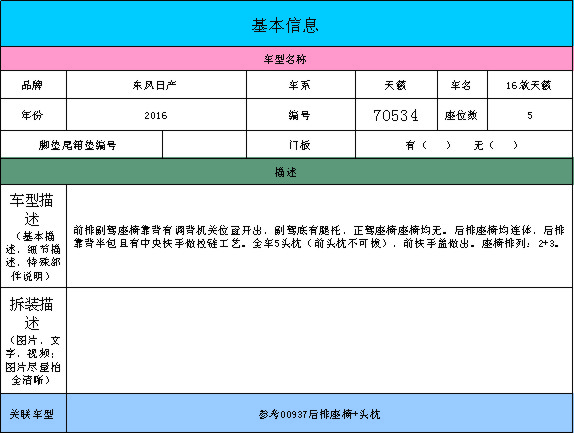Click the 品牌 label cell
This screenshot has height=433, width=574.
(33, 85)
